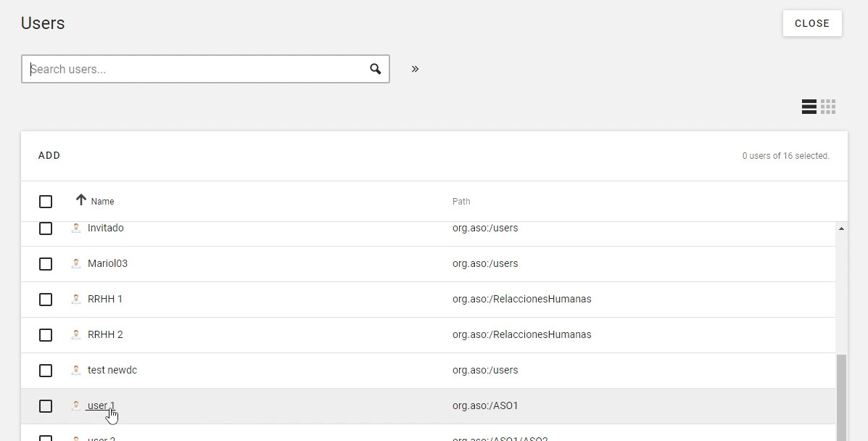Click the search magnifier icon
Image resolution: width=868 pixels, height=441 pixels.
pyautogui.click(x=375, y=69)
